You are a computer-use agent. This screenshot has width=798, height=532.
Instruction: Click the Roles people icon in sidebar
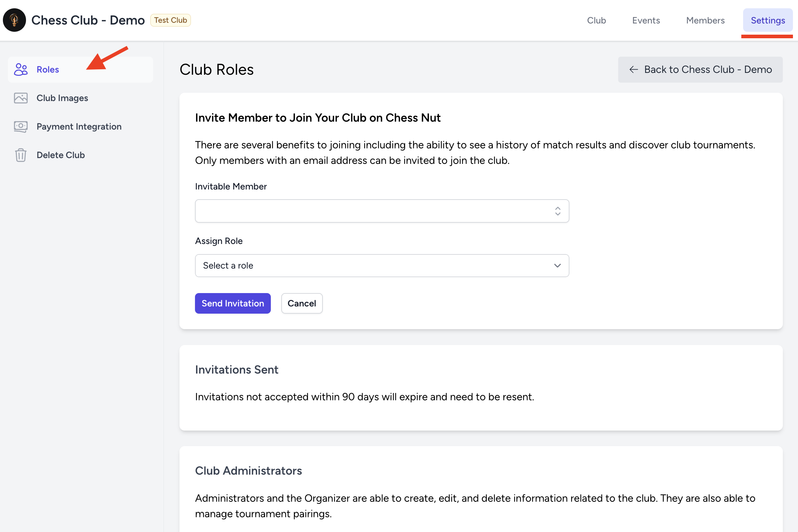[21, 69]
